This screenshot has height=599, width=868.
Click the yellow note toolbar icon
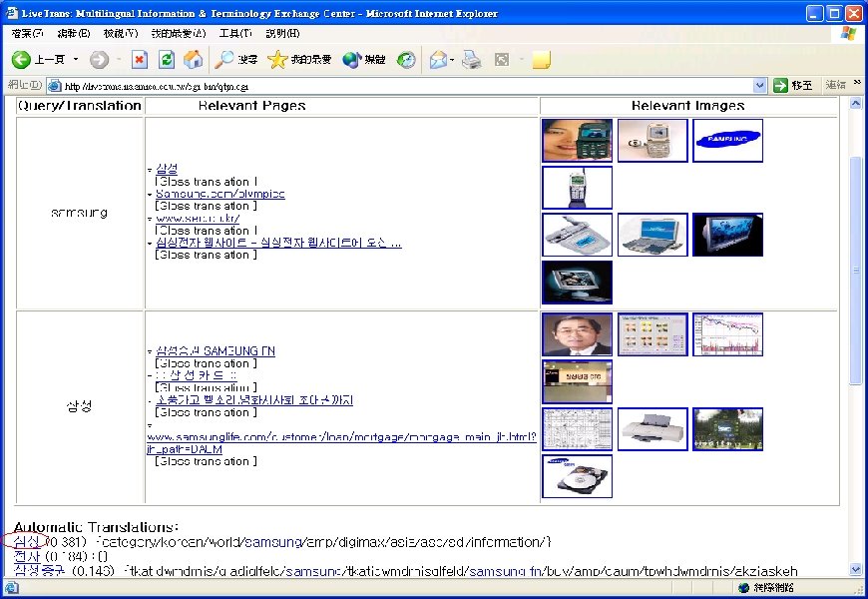(542, 60)
